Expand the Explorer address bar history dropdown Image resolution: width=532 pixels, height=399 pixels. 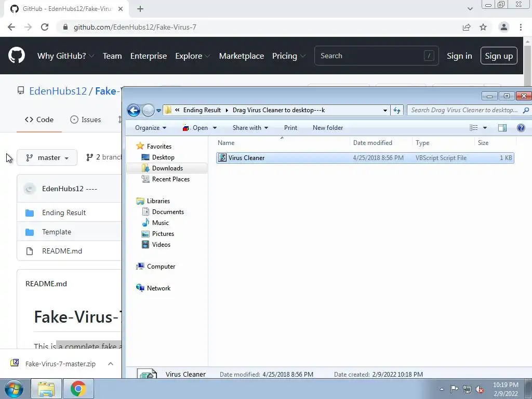385,110
